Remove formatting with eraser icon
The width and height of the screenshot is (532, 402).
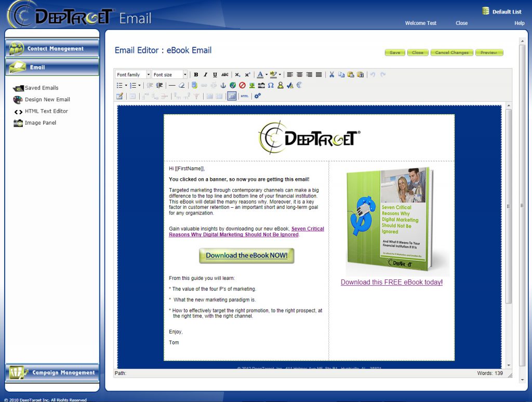coord(181,86)
